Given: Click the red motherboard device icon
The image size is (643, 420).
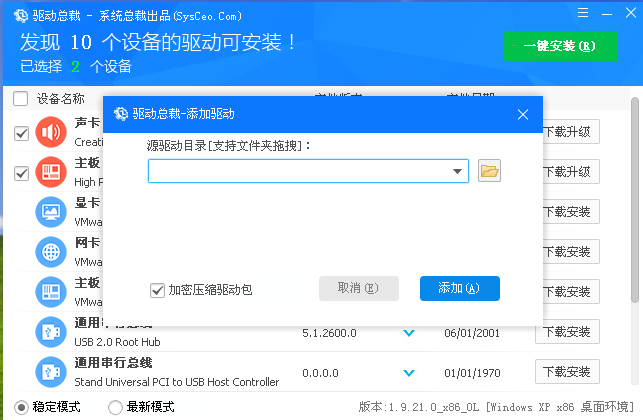Looking at the screenshot, I should coord(51,172).
